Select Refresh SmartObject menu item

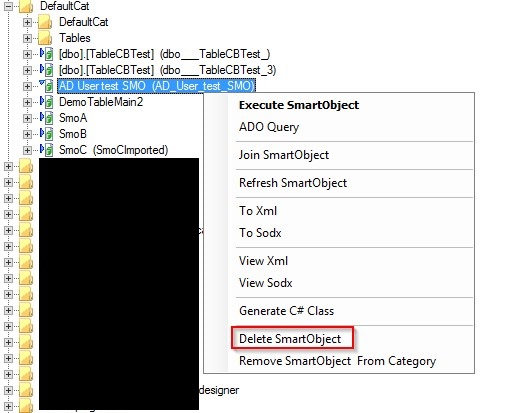click(x=293, y=183)
